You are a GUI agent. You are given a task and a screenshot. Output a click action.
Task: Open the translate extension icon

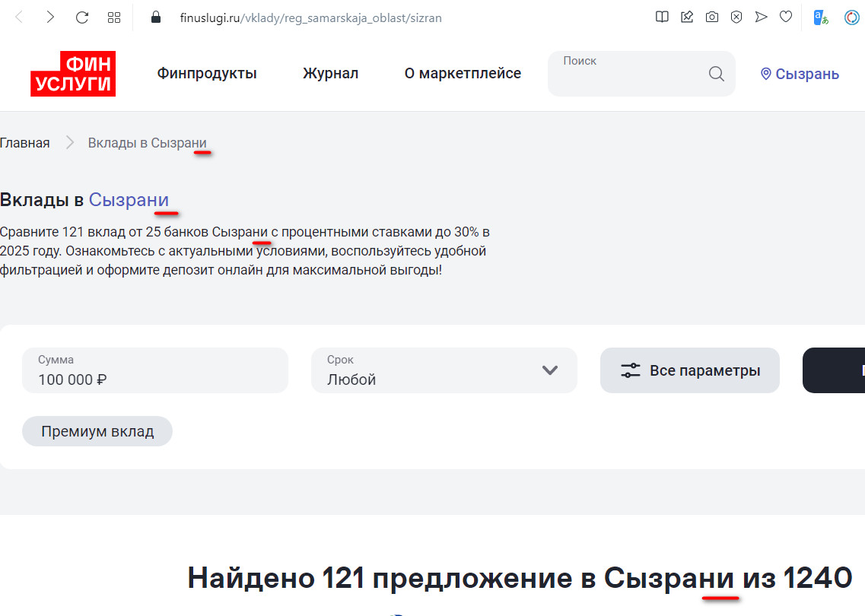pyautogui.click(x=821, y=17)
